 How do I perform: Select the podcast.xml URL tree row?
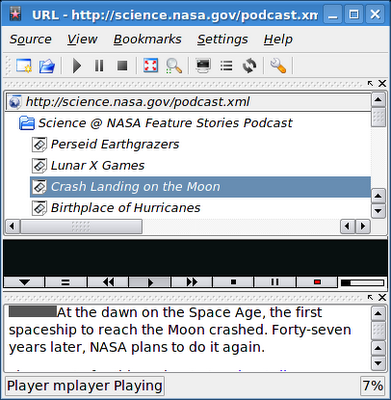click(x=188, y=102)
